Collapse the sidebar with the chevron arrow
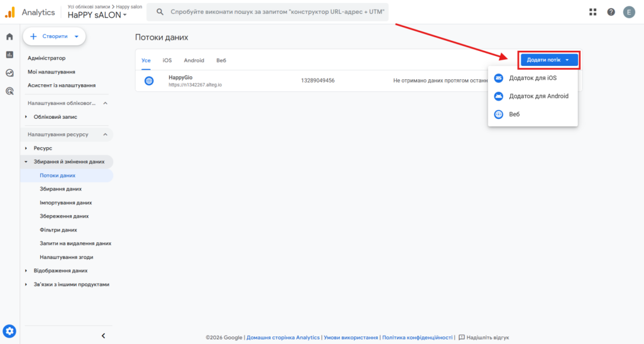This screenshot has height=344, width=644. point(103,335)
